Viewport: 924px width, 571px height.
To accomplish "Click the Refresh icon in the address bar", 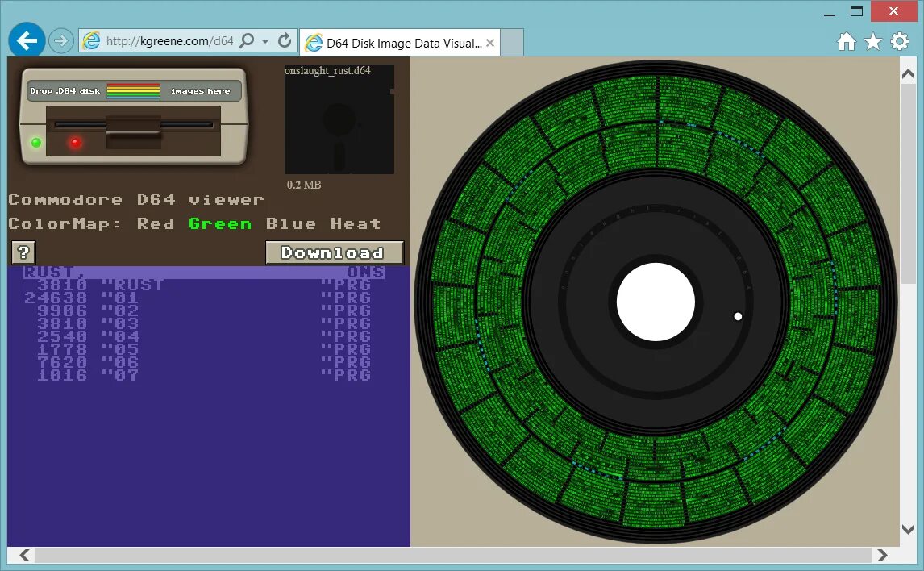I will tap(282, 39).
